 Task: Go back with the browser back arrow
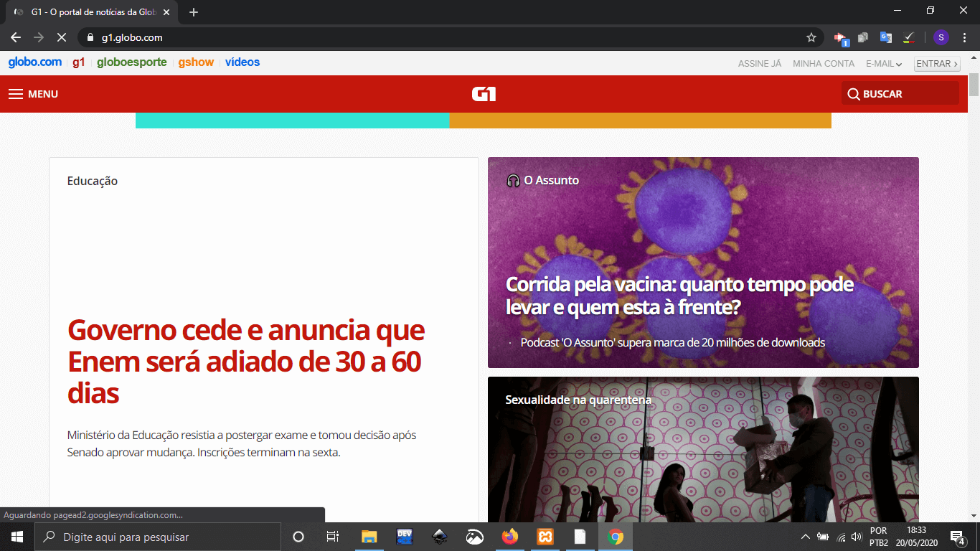pos(16,37)
